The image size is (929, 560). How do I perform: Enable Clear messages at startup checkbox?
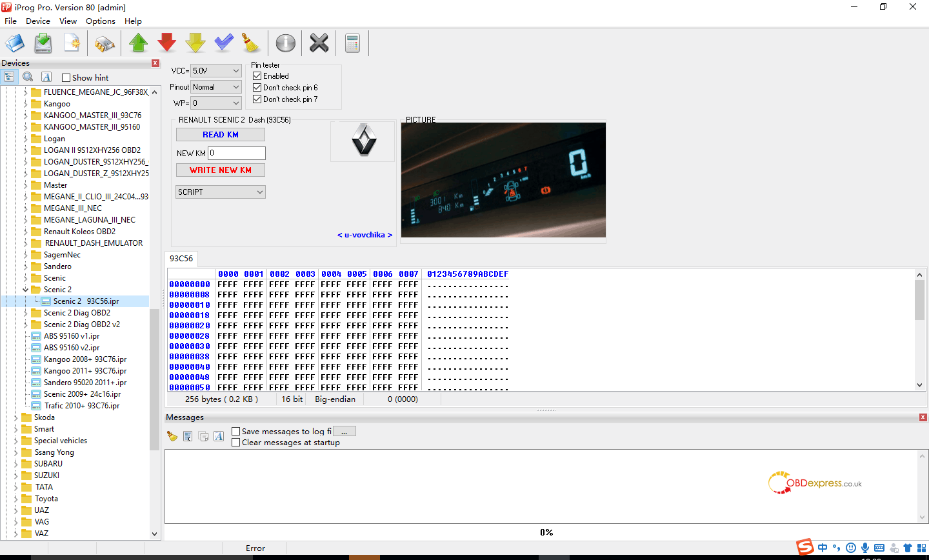click(x=236, y=443)
